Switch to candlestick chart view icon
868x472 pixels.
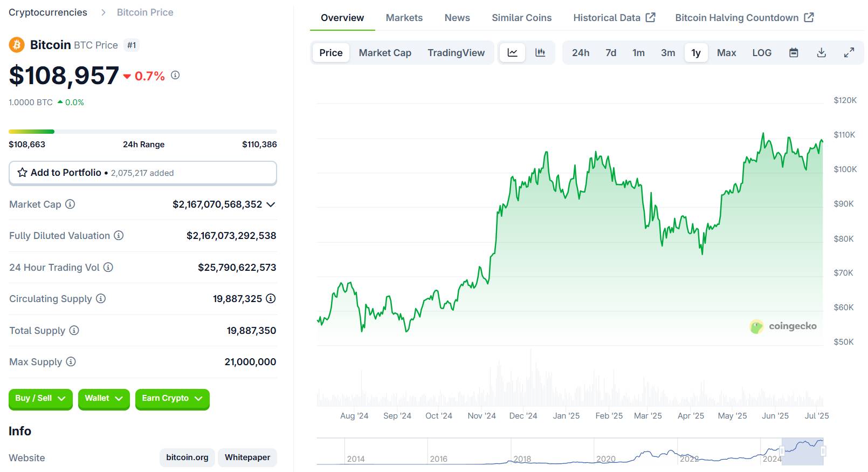(x=540, y=53)
